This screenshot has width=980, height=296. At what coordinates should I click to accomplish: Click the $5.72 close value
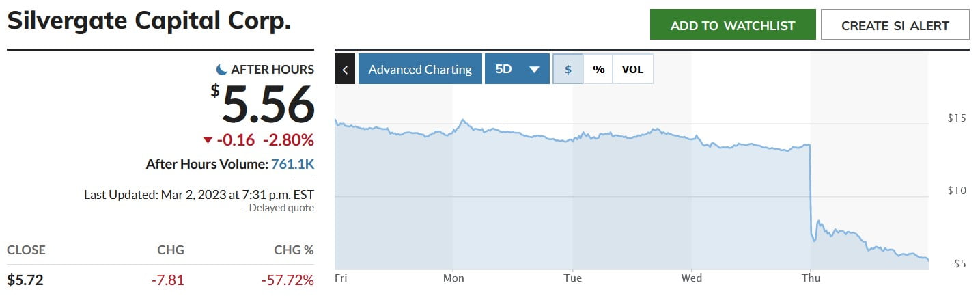(25, 280)
